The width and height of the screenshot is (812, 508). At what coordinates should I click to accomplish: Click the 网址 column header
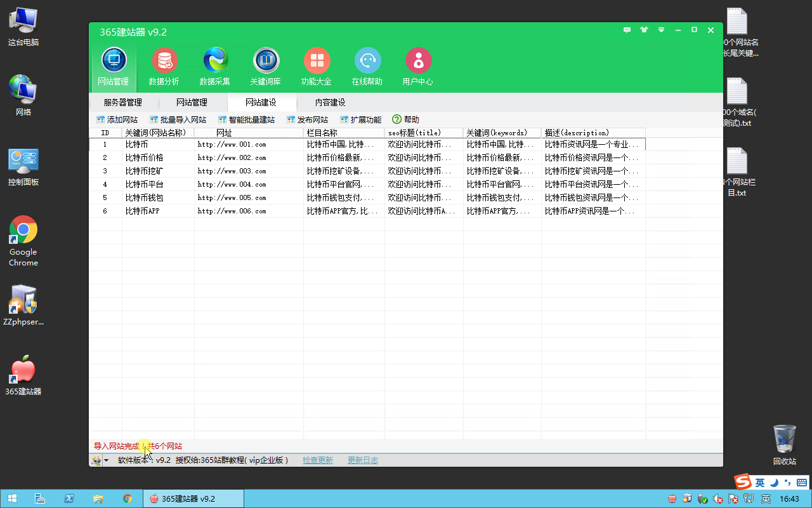[x=249, y=133]
